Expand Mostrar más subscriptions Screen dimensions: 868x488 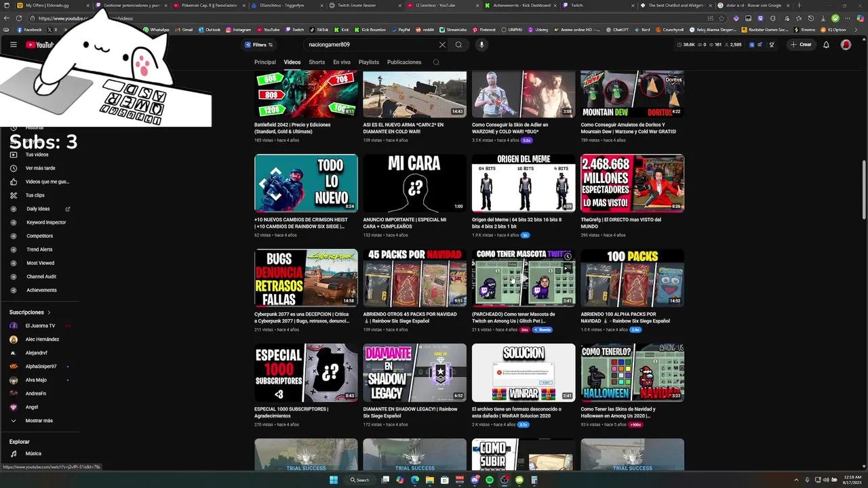[39, 421]
